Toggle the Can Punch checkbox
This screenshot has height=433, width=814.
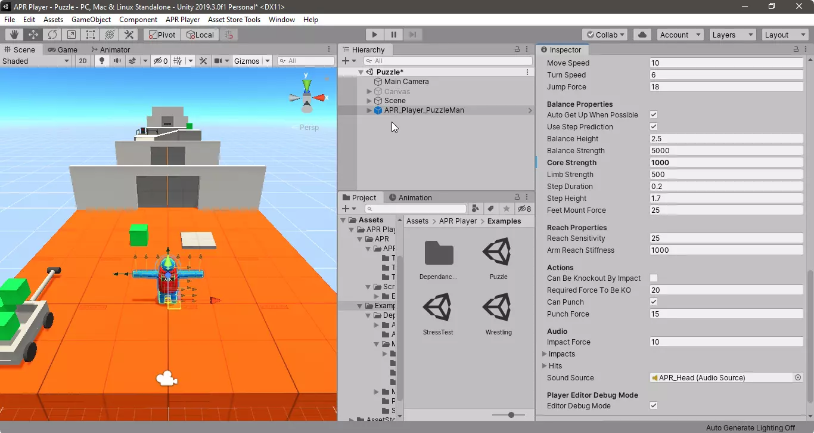(654, 302)
